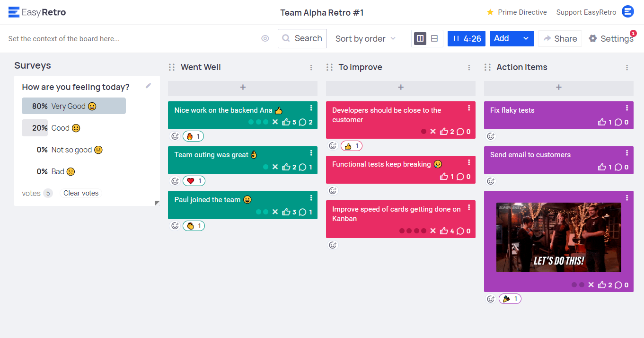
Task: Open comments on 'Team outing was great' card
Action: pos(303,167)
